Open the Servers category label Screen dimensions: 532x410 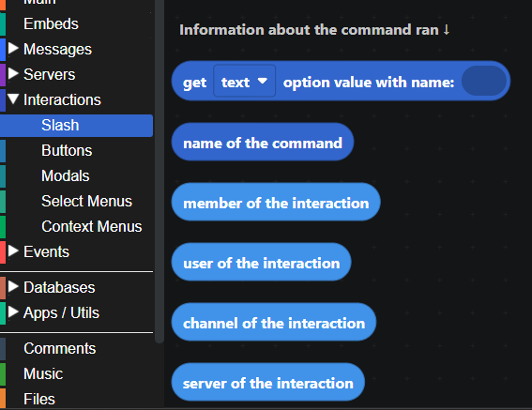click(x=49, y=74)
